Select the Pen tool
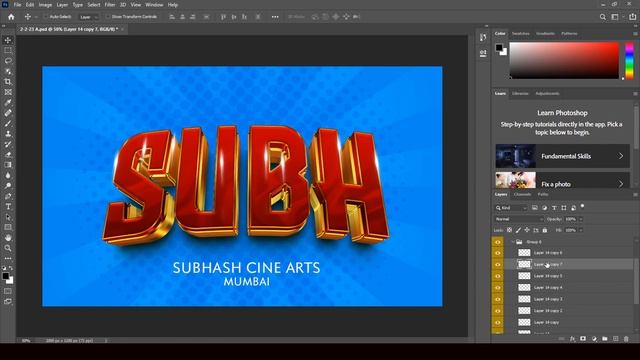The height and width of the screenshot is (360, 640). tap(8, 196)
